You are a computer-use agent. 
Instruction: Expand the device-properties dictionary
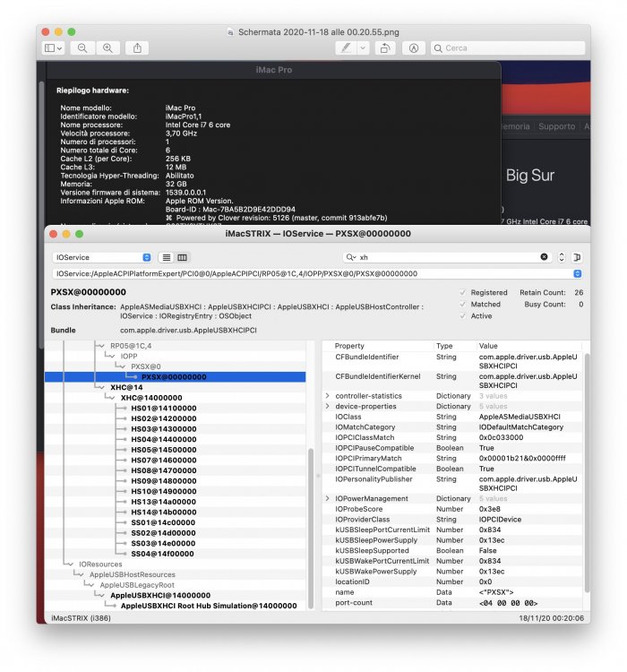[328, 406]
